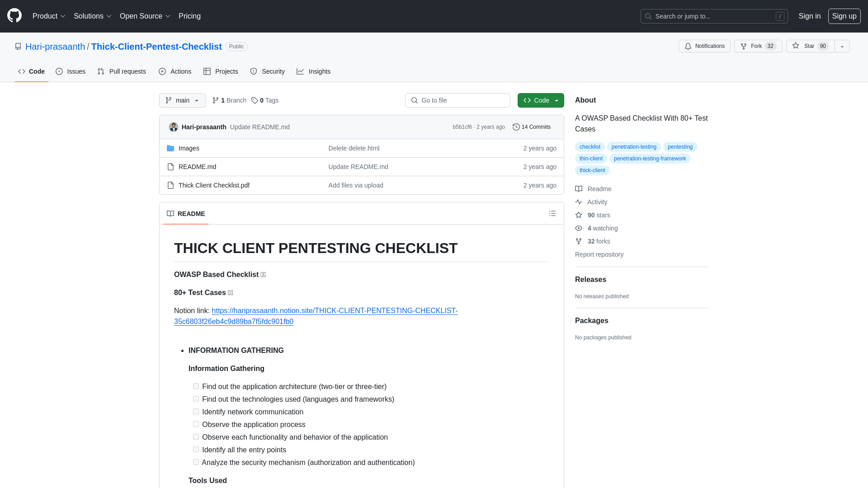The width and height of the screenshot is (868, 488).
Task: Click the slash shortcut icon in search
Action: (x=780, y=16)
